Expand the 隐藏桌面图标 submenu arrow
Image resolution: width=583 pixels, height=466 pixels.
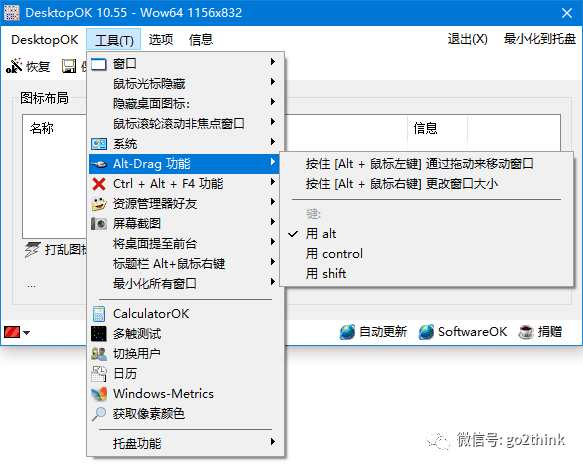point(273,102)
